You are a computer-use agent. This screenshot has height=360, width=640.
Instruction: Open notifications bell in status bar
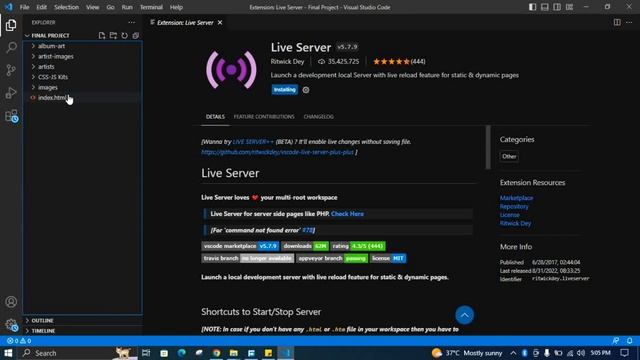[630, 341]
